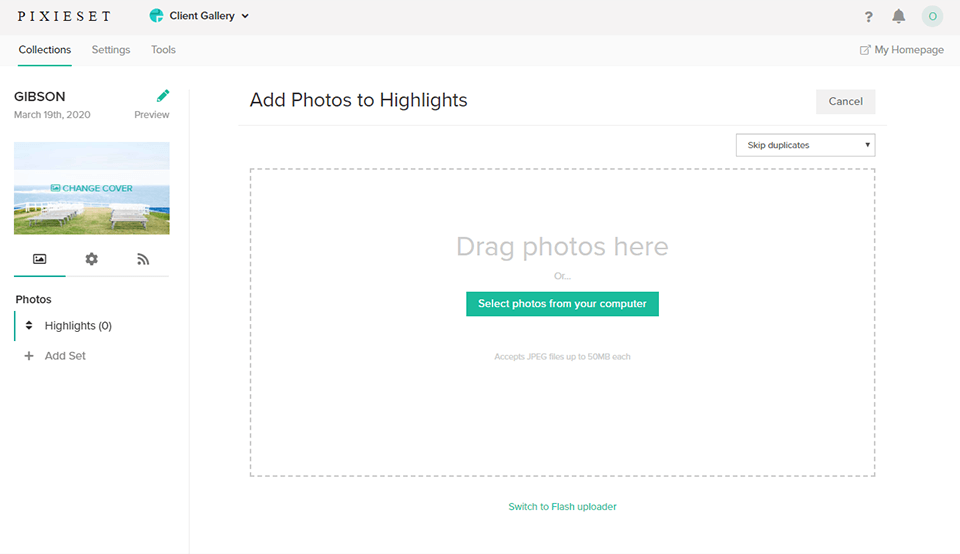The width and height of the screenshot is (960, 554).
Task: Select the collection settings gear icon
Action: pyautogui.click(x=91, y=259)
